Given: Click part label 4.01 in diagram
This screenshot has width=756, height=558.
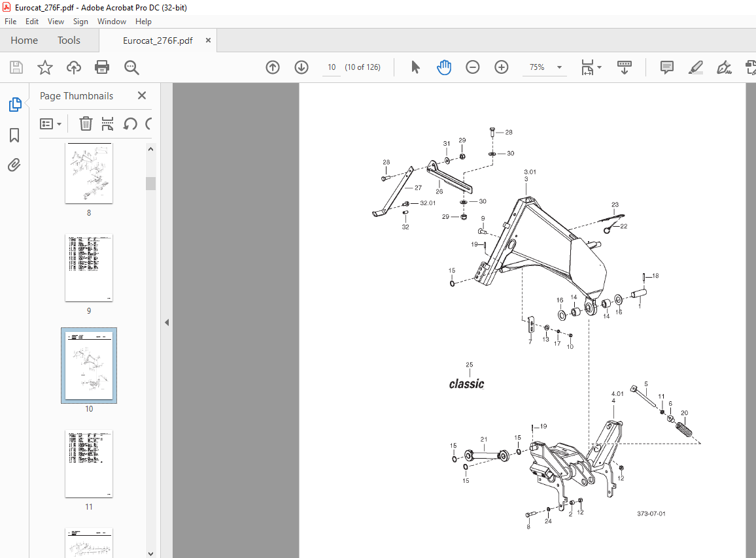Looking at the screenshot, I should coord(617,394).
